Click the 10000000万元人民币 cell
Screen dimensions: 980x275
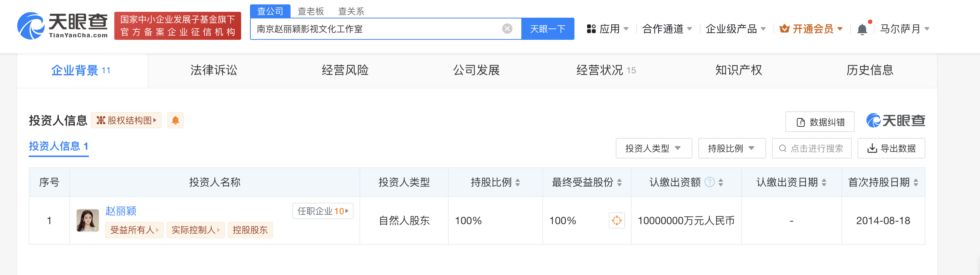(x=686, y=220)
